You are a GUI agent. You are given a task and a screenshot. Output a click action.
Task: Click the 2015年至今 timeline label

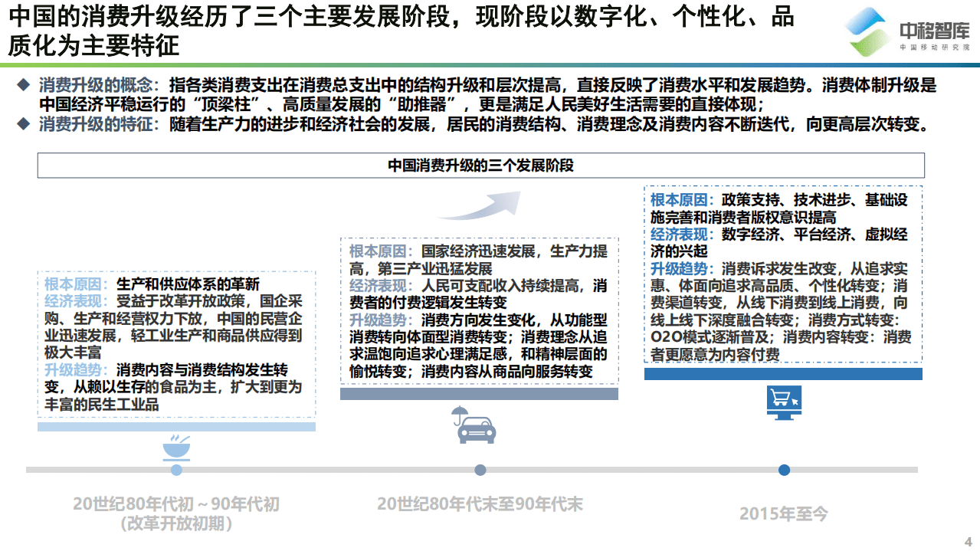pos(783,515)
